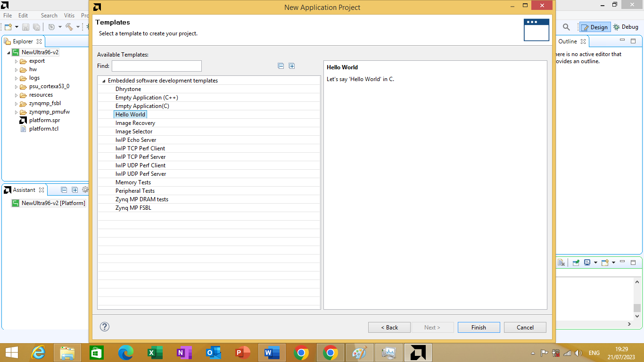Select the Zynq MP FSBL template
644x362 pixels.
133,208
